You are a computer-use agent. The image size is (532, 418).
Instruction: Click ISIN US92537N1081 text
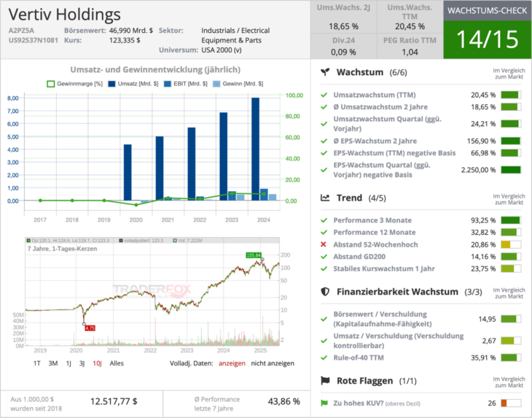[x=34, y=40]
